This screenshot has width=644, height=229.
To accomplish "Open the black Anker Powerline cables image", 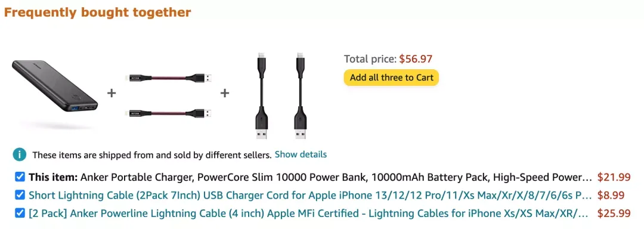I will (280, 97).
